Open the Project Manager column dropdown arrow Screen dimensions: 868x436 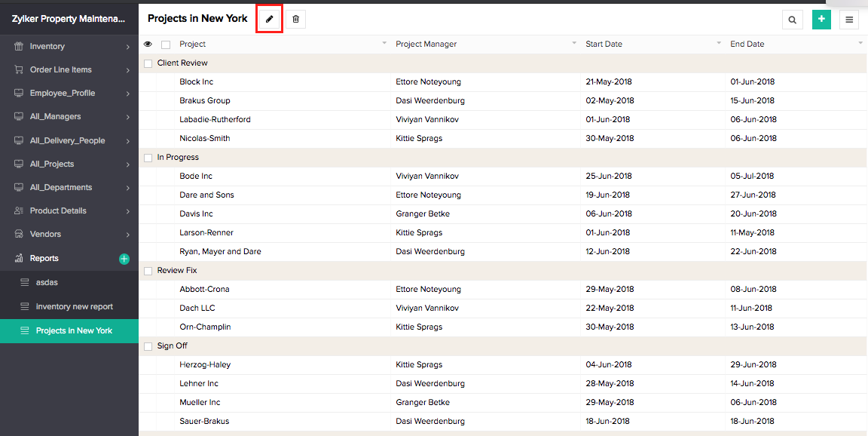tap(574, 44)
